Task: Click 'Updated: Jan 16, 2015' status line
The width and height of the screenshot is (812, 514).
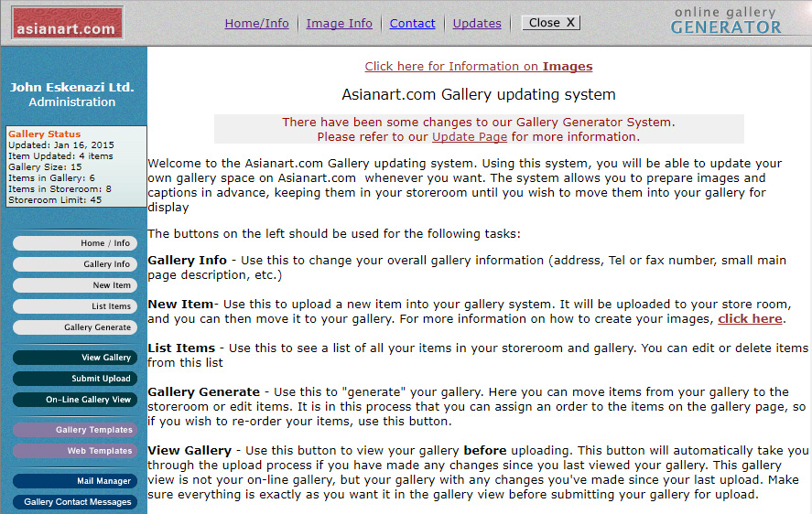Action: click(x=61, y=145)
